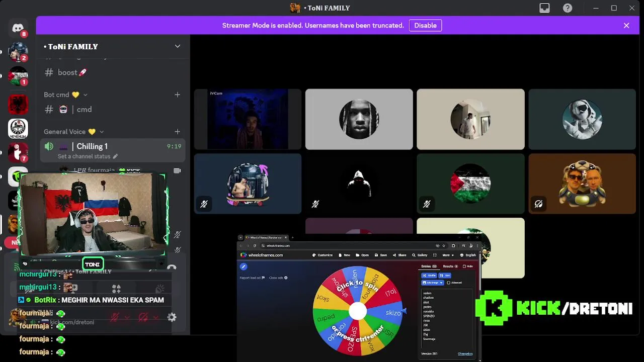Disable Streamer Mode
644x362 pixels.
pos(425,25)
